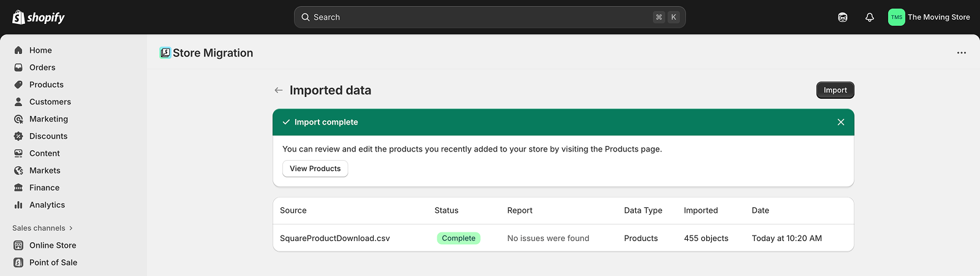Click the '455 objects' cell

pyautogui.click(x=706, y=238)
